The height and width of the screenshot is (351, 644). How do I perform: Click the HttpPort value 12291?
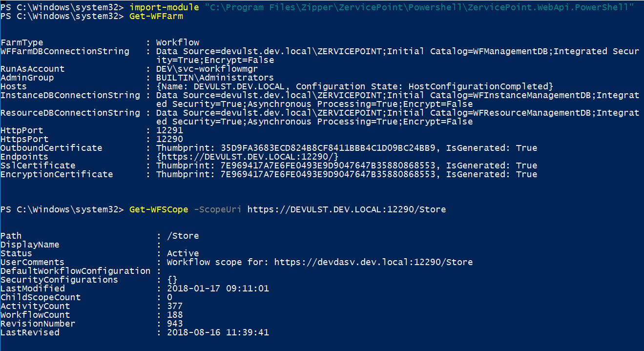tap(169, 130)
